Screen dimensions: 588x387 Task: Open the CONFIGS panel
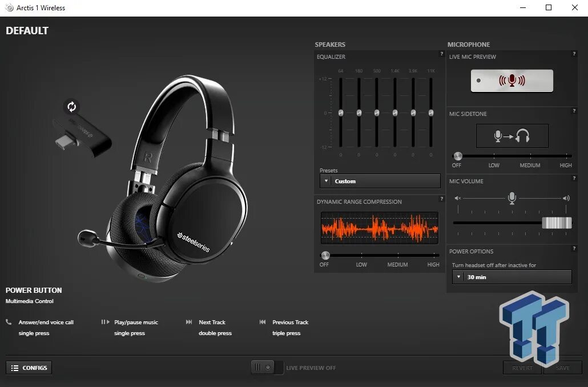(x=29, y=368)
